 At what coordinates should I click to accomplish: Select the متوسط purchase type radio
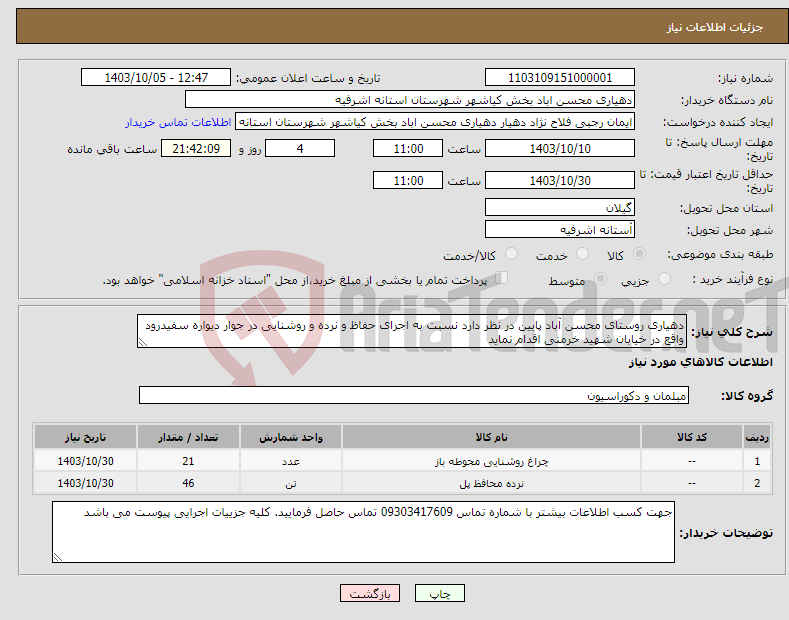click(600, 279)
